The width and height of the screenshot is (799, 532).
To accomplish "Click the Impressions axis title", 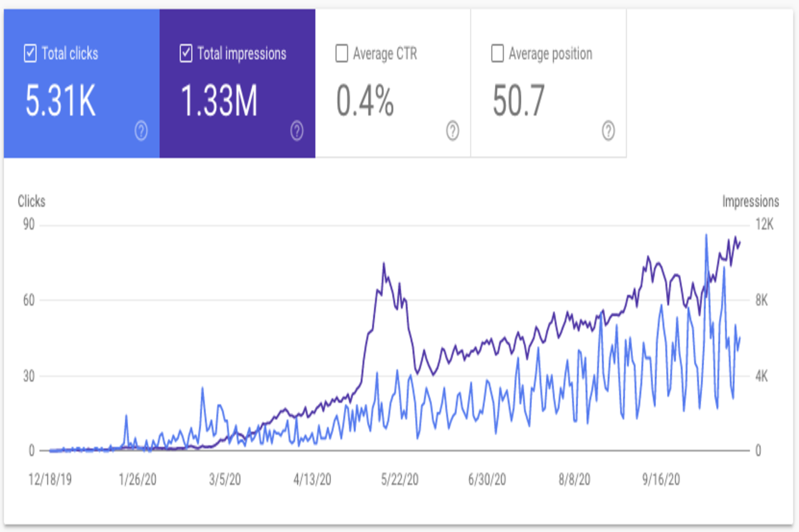I will tap(750, 201).
